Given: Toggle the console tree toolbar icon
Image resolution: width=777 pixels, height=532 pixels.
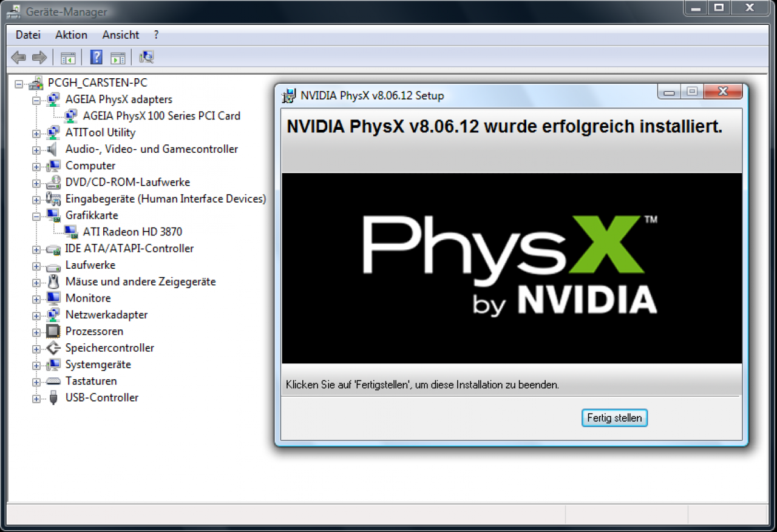Looking at the screenshot, I should (68, 58).
